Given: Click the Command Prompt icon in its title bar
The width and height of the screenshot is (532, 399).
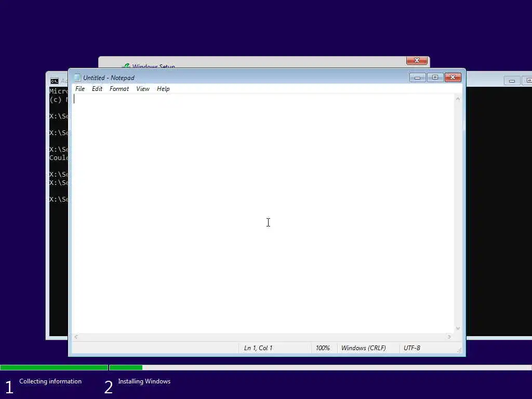Looking at the screenshot, I should click(54, 81).
